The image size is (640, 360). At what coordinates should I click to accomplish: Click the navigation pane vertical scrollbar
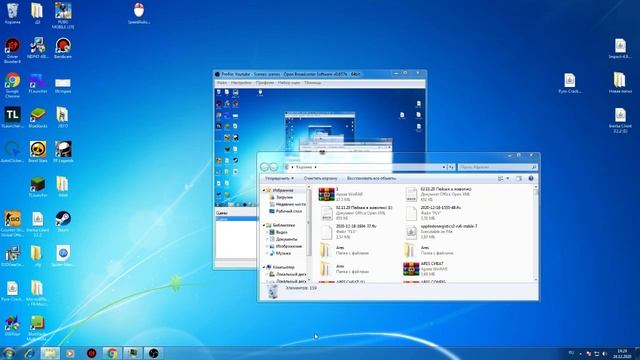tap(309, 233)
